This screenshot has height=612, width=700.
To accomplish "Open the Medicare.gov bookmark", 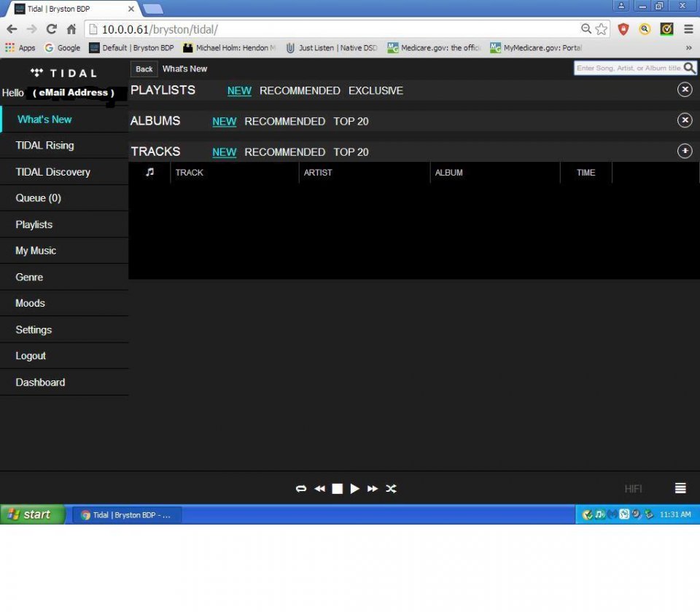I will (434, 48).
